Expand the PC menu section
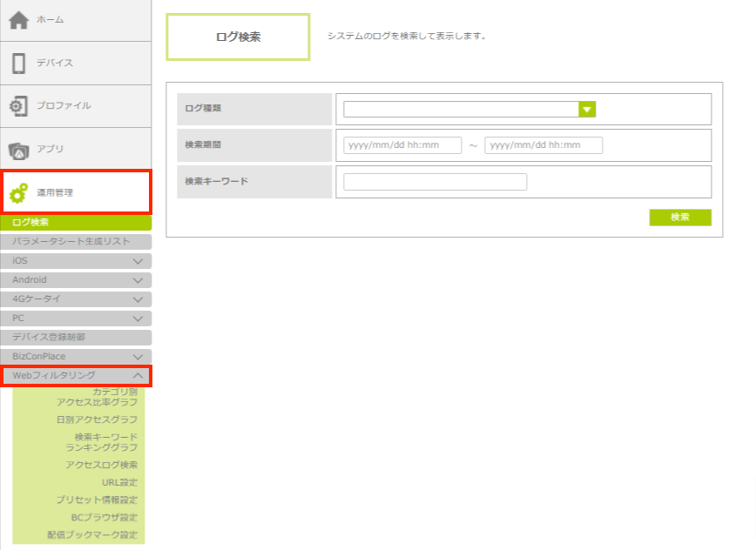 tap(138, 319)
